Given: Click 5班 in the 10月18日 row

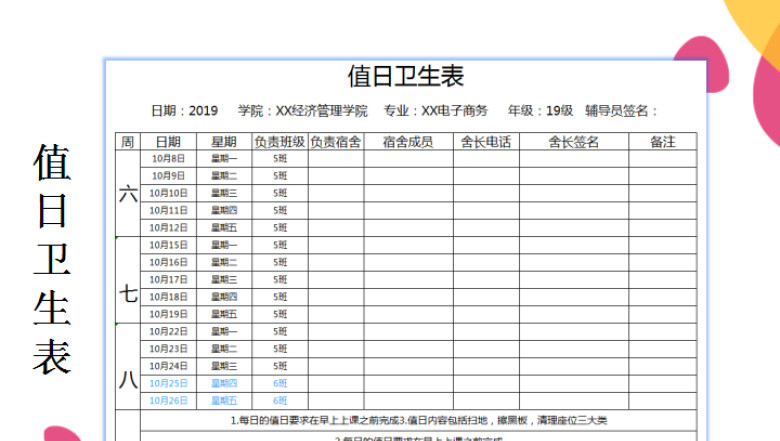Looking at the screenshot, I should click(280, 297).
